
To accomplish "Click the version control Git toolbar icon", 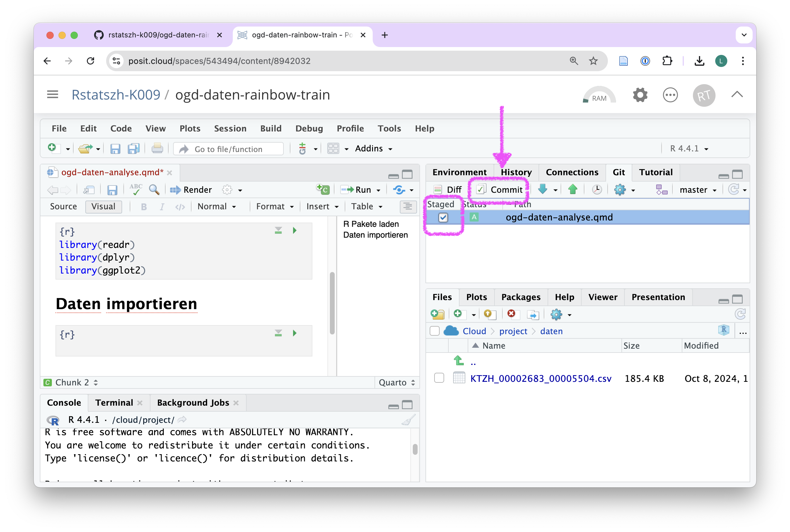I will pyautogui.click(x=302, y=149).
